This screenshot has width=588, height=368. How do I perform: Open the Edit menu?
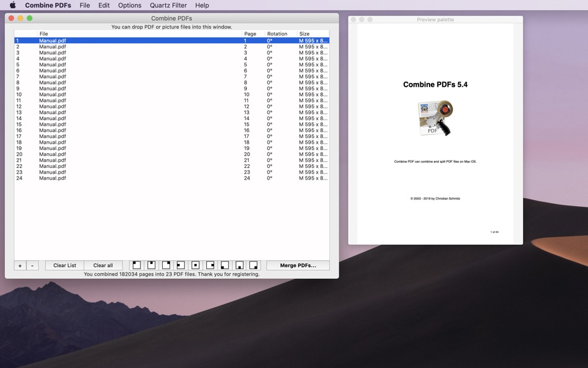(104, 5)
